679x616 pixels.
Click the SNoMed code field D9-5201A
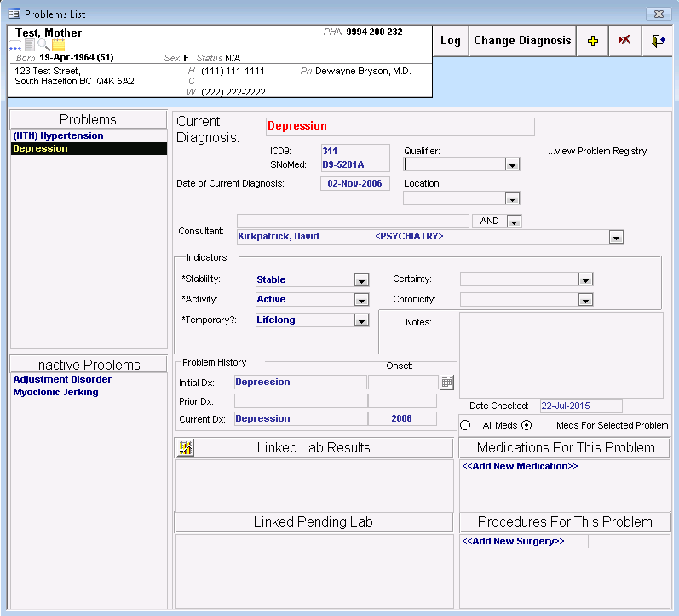click(355, 164)
